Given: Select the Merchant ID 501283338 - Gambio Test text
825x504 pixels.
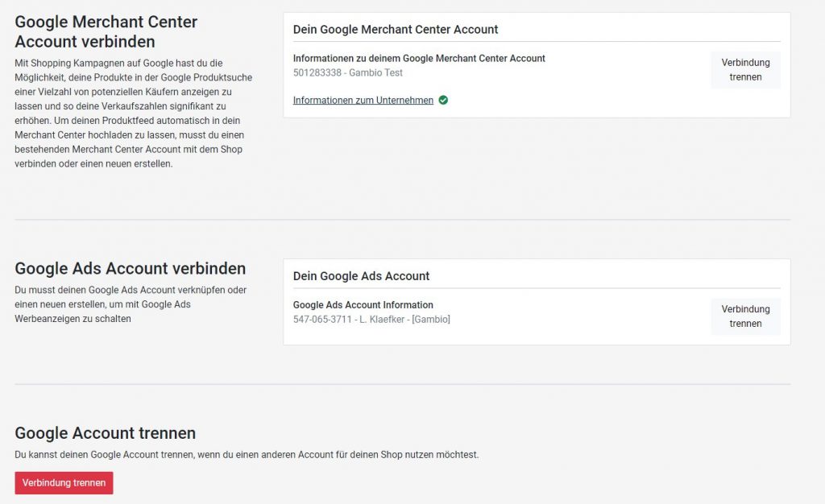Looking at the screenshot, I should pos(347,73).
